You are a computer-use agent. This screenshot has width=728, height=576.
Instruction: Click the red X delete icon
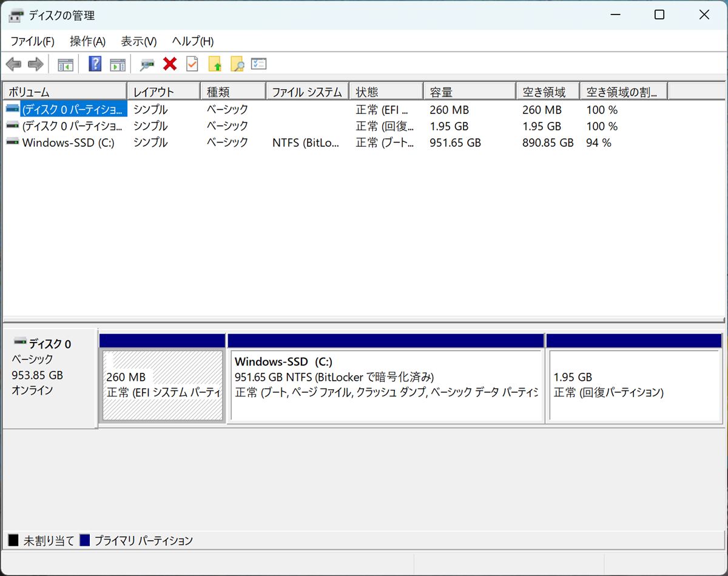pyautogui.click(x=170, y=64)
